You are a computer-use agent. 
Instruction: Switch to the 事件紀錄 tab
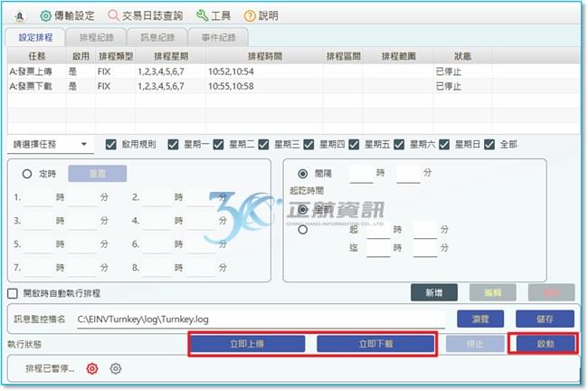click(219, 37)
